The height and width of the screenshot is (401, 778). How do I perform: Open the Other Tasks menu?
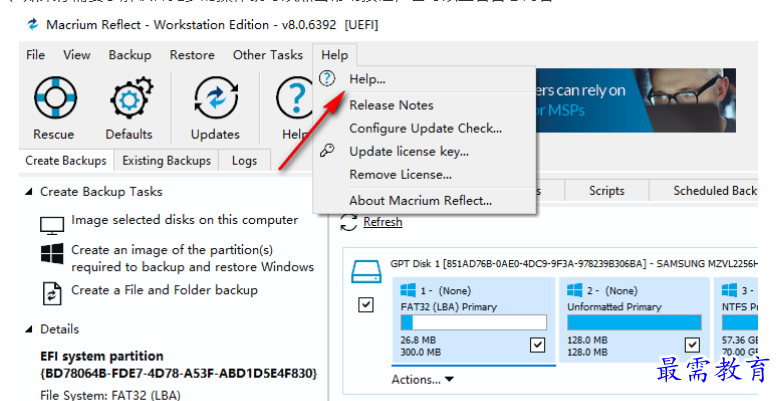(x=268, y=55)
